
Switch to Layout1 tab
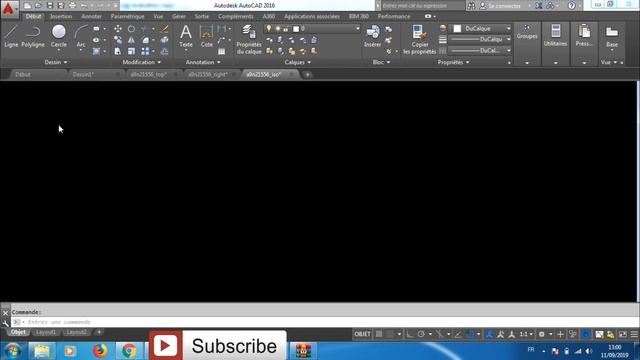click(x=46, y=332)
